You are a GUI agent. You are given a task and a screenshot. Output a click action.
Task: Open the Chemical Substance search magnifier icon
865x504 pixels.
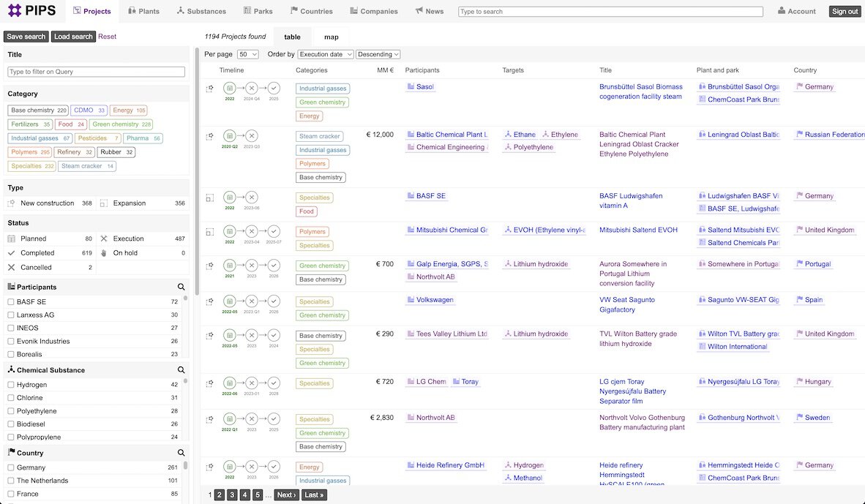(x=181, y=370)
